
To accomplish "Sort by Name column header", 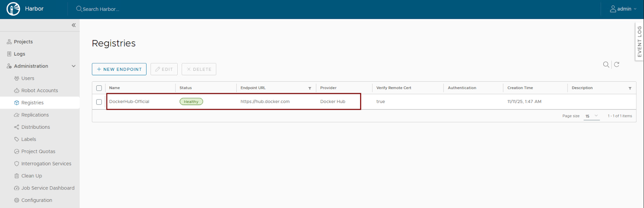I will (x=114, y=88).
